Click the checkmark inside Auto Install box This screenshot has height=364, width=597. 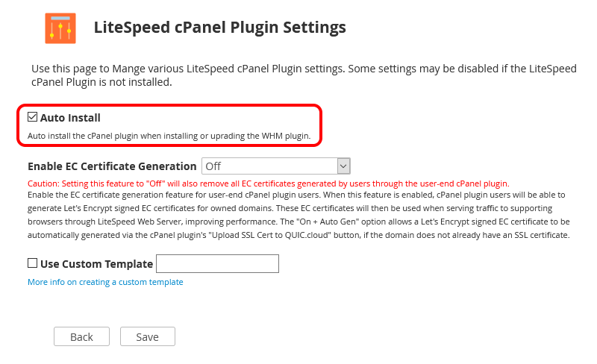coord(32,117)
